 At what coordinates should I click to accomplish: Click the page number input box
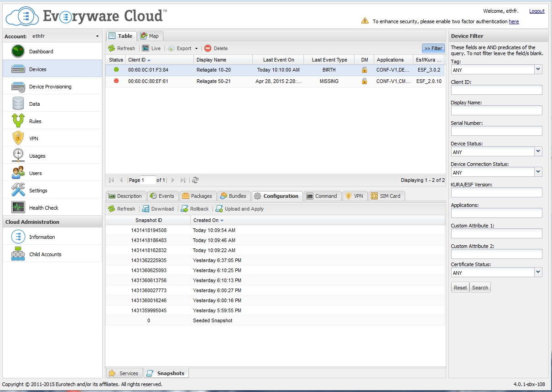point(148,180)
